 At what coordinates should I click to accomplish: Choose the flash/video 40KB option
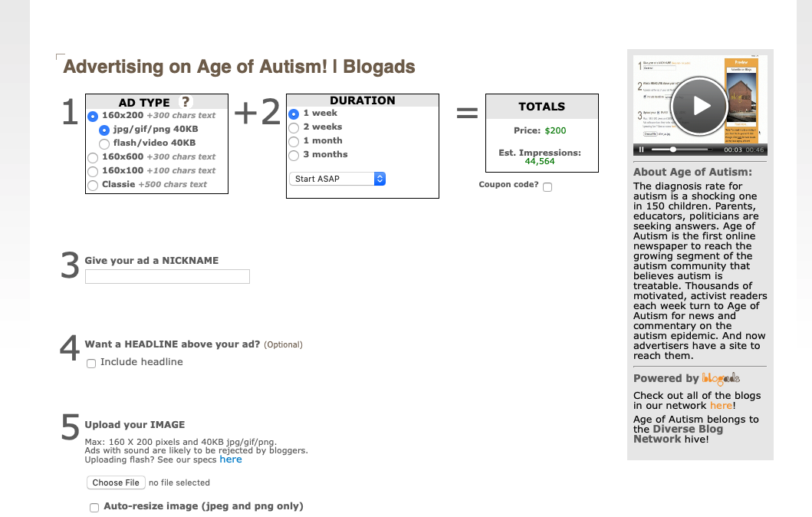click(104, 143)
